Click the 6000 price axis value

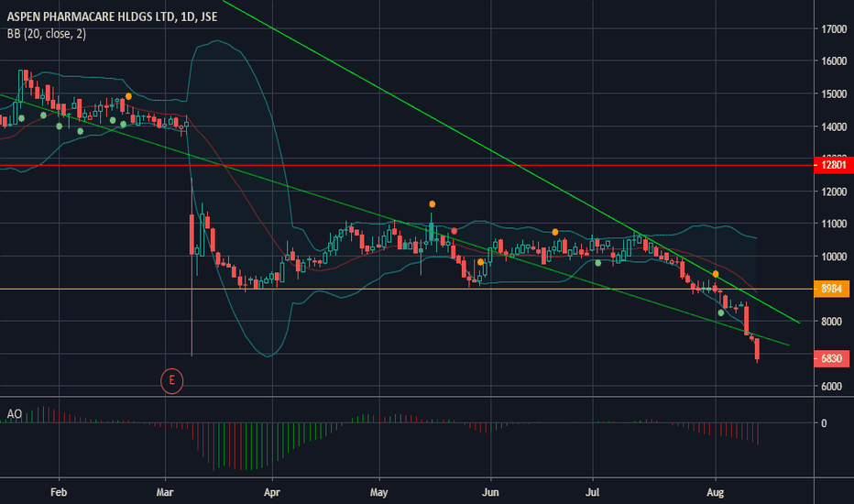[832, 387]
